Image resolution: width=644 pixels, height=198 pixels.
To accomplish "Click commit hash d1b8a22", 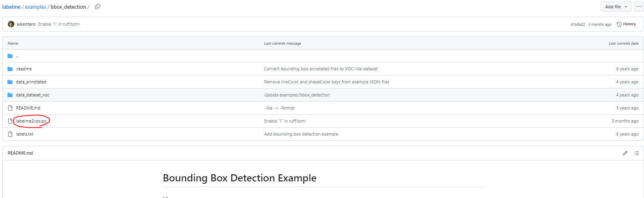I will (x=577, y=25).
